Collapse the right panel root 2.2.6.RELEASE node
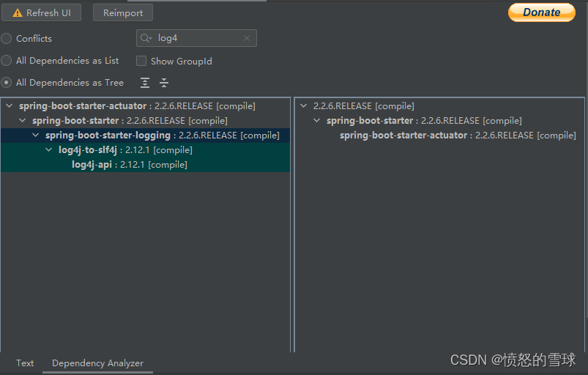 [304, 106]
